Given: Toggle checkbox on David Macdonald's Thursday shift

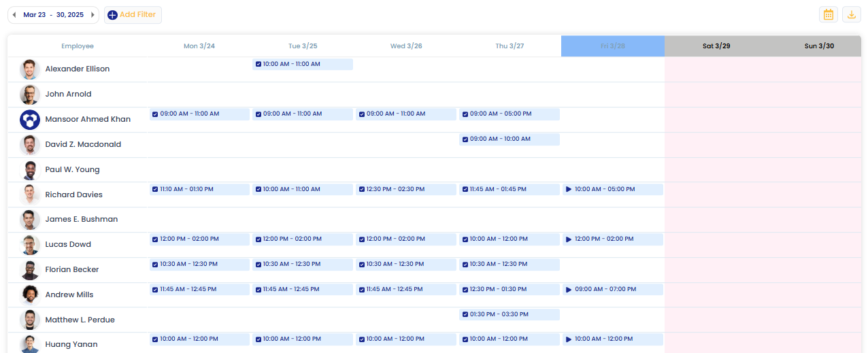Looking at the screenshot, I should [x=465, y=139].
